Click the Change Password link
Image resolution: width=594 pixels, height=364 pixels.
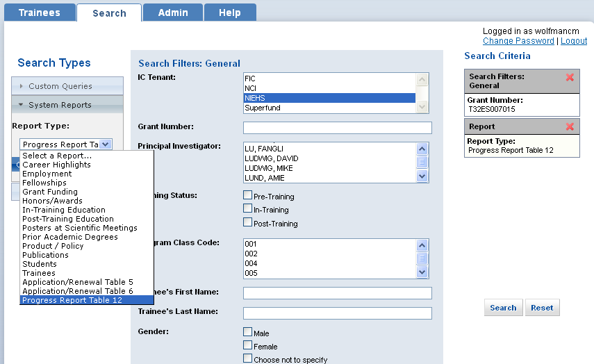pyautogui.click(x=518, y=41)
